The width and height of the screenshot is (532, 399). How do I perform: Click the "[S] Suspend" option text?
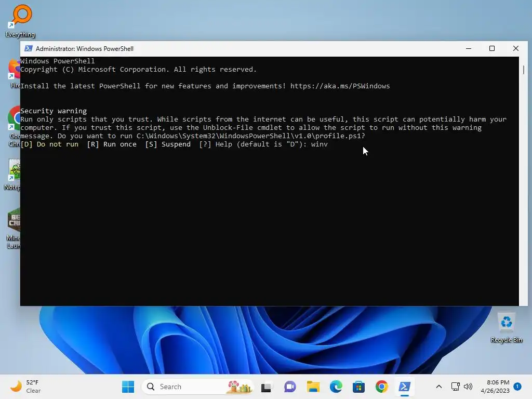[x=168, y=144]
